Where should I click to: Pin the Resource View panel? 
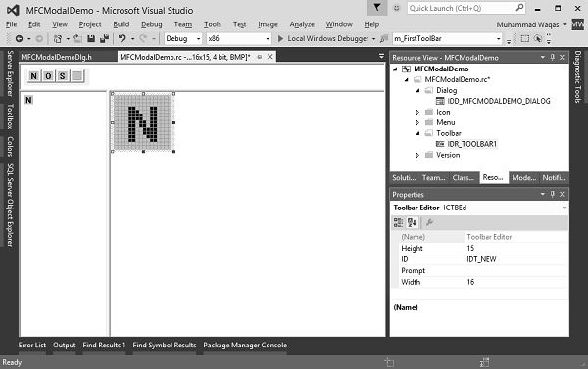[x=553, y=58]
